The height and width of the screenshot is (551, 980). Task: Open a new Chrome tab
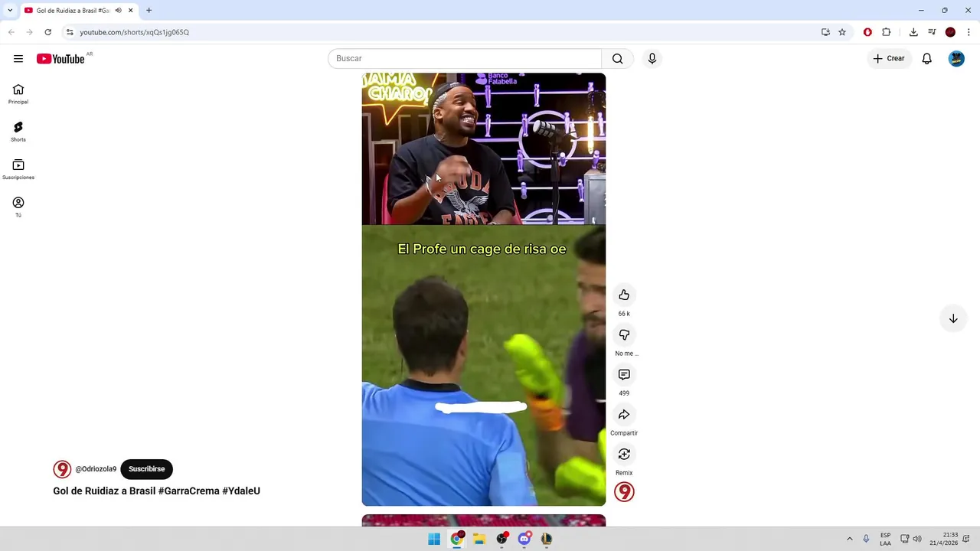pos(149,11)
